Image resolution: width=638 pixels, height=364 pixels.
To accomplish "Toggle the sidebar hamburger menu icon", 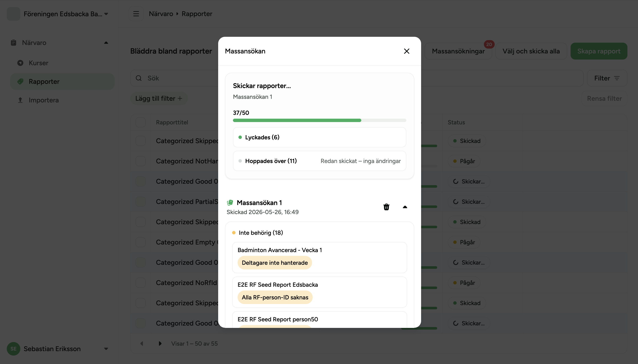I will [136, 14].
